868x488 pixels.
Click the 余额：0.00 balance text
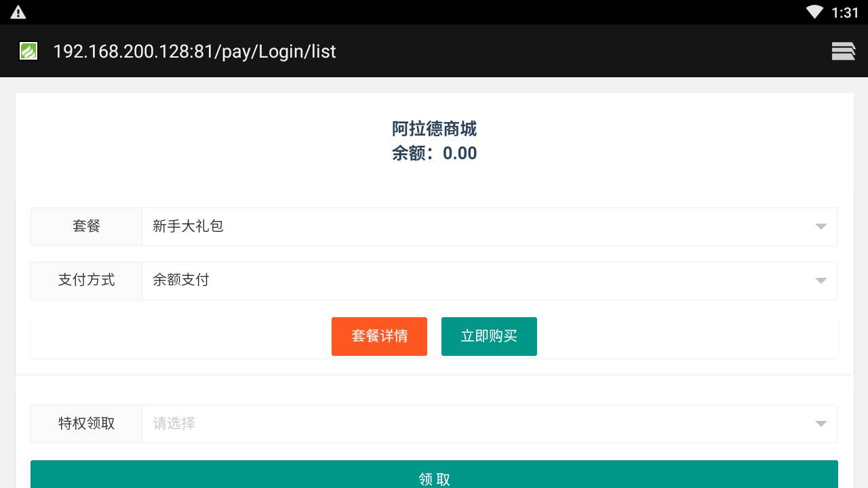click(x=434, y=153)
